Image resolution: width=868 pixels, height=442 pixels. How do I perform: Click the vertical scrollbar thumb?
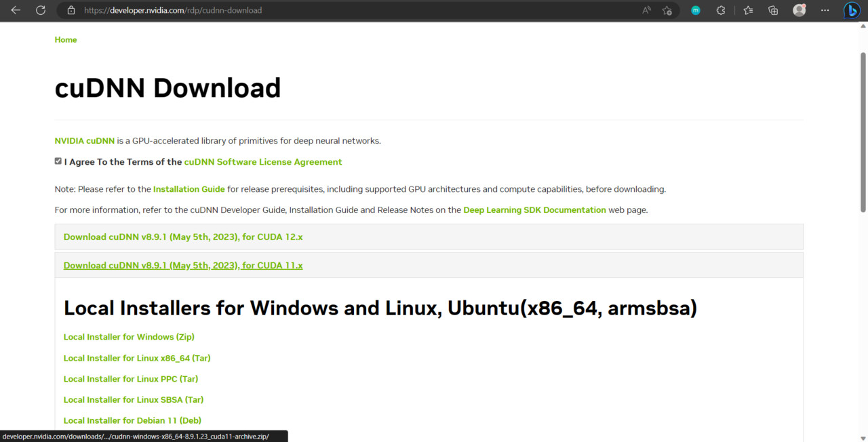863,132
